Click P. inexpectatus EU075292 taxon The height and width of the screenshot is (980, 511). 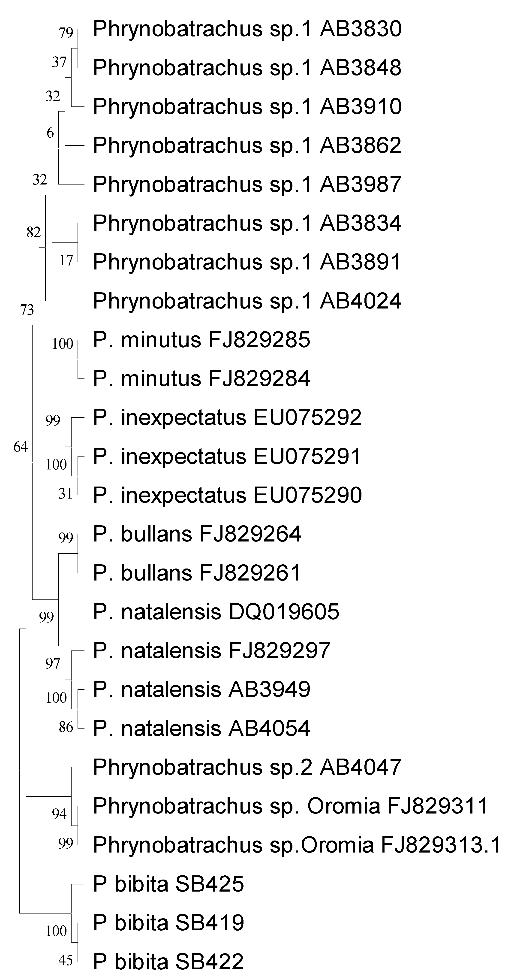point(227,418)
